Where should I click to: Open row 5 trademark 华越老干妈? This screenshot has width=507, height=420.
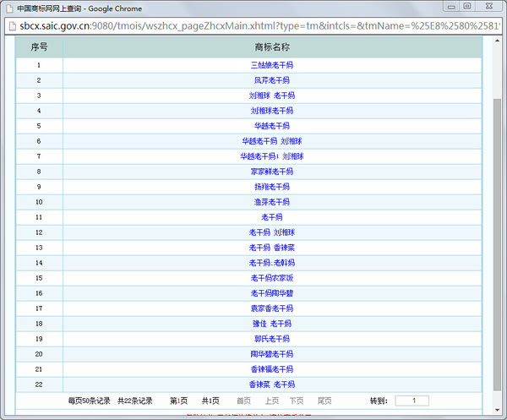(272, 126)
